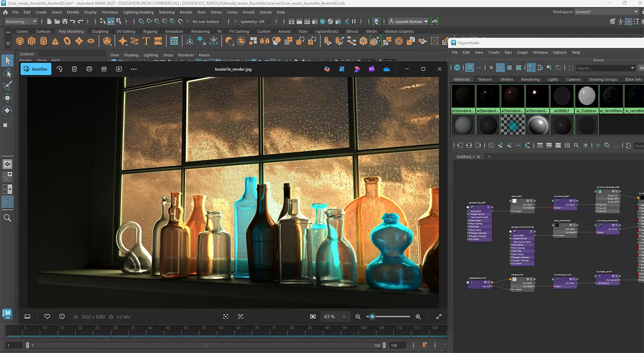Click the zoom in magnifier icon
Image resolution: width=644 pixels, height=353 pixels.
pyautogui.click(x=418, y=316)
